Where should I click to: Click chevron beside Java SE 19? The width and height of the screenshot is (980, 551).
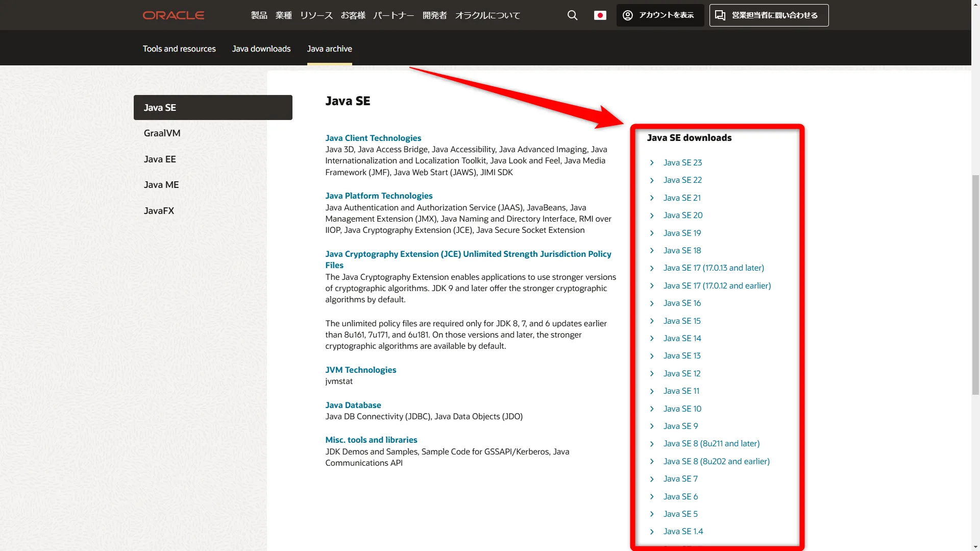click(652, 233)
